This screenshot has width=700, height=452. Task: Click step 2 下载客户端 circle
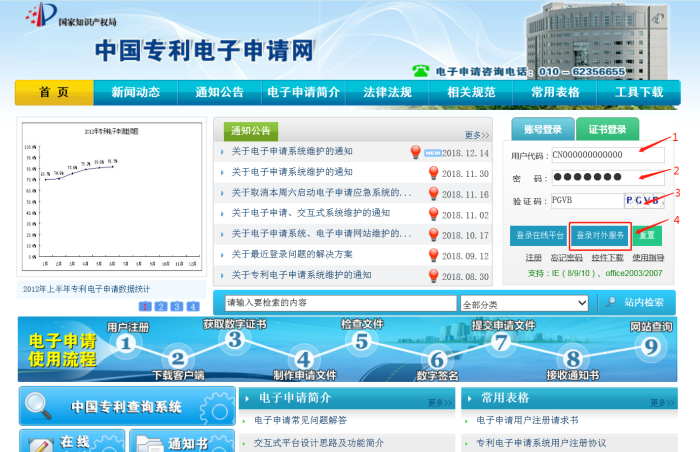178,358
